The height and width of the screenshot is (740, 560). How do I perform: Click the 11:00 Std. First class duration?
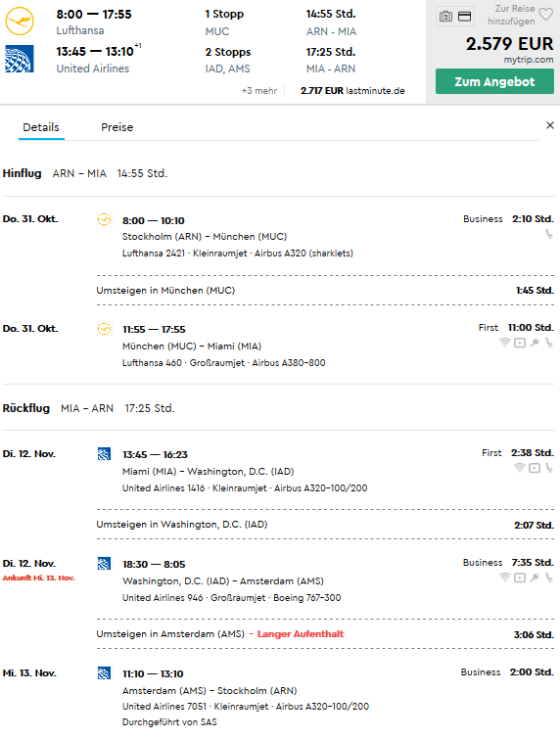531,328
